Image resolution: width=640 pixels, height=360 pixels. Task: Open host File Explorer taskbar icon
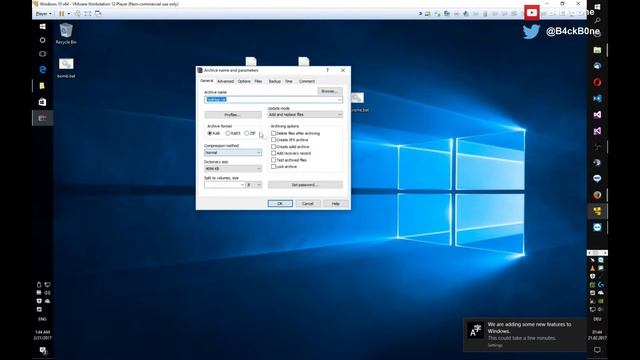597,50
